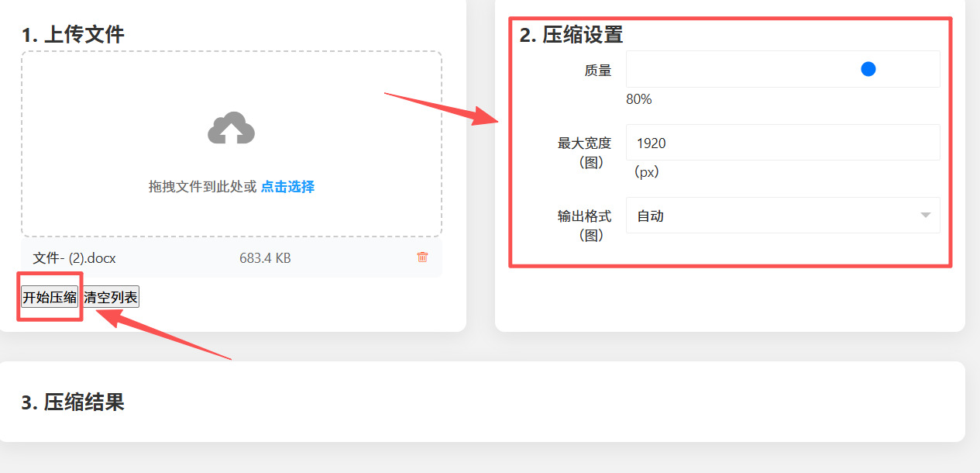Click the 1. 上传文件 heading
The image size is (980, 473).
click(x=73, y=35)
